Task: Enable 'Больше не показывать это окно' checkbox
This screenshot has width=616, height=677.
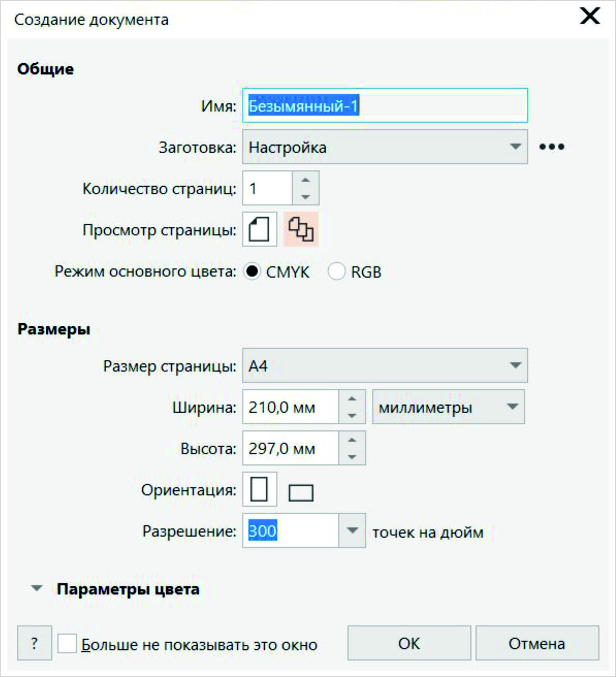Action: click(67, 642)
